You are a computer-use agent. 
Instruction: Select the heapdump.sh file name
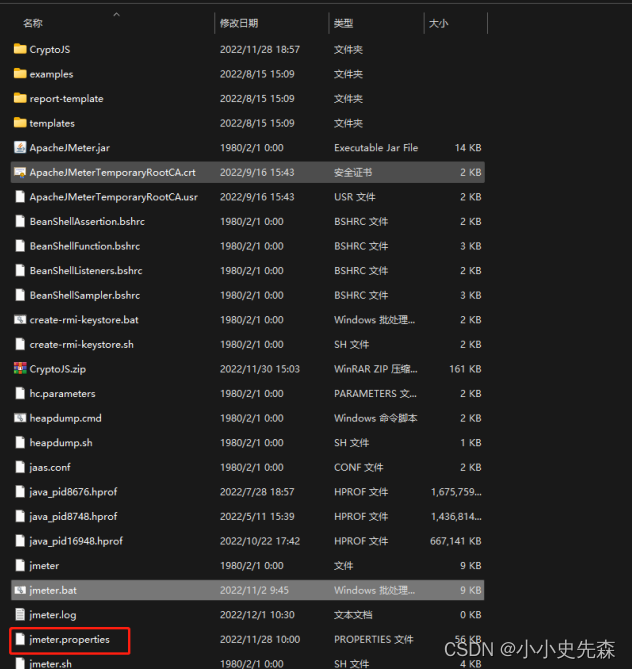coord(61,443)
